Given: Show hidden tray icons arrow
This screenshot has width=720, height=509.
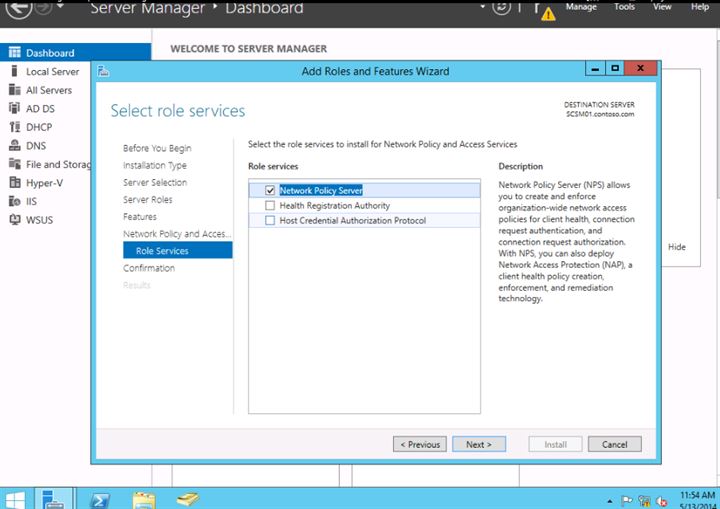Looking at the screenshot, I should pyautogui.click(x=609, y=501).
